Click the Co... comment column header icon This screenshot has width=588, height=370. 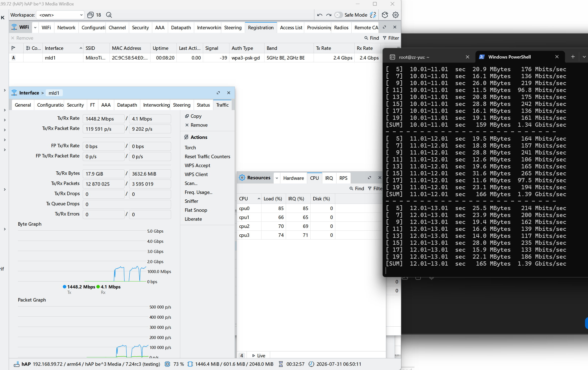[x=28, y=48]
